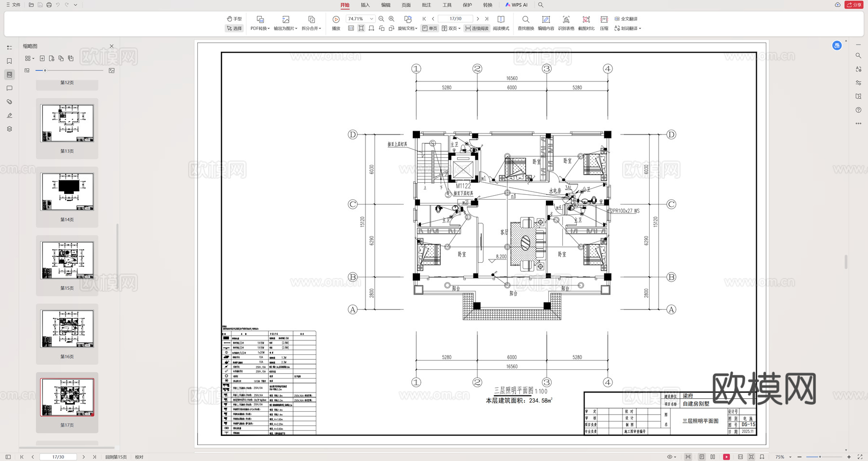Click the 分享 share button
The width and height of the screenshot is (868, 461).
(854, 5)
